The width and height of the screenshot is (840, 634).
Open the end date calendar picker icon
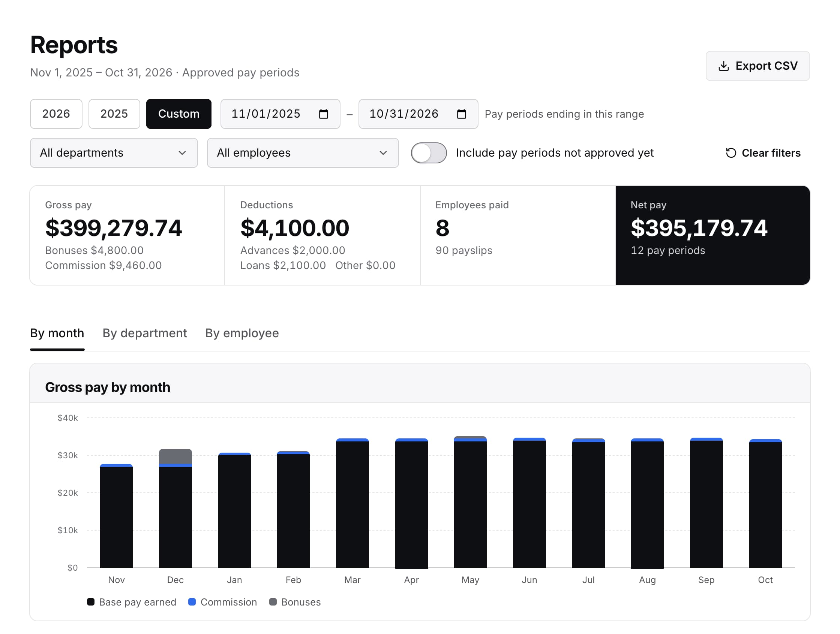(x=461, y=114)
